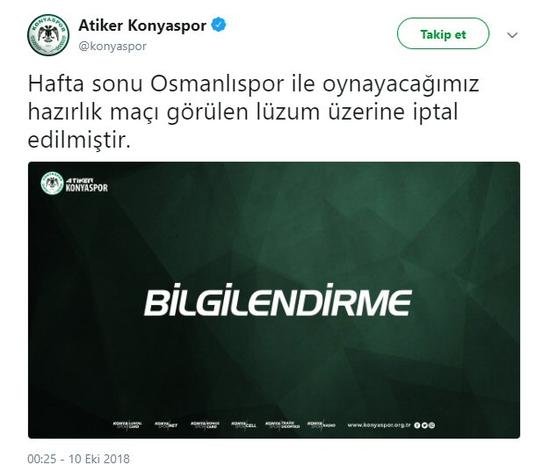Click the Instagram icon in image footer

point(432,425)
